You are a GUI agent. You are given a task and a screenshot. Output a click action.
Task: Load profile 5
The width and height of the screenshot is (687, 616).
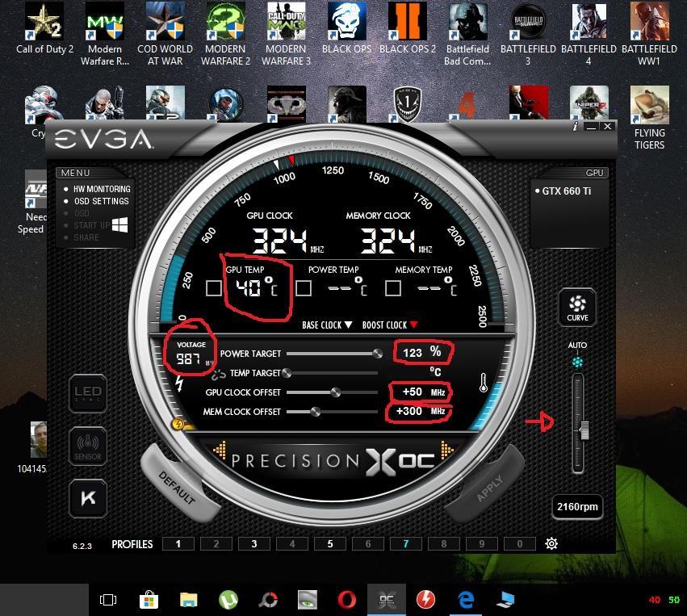pyautogui.click(x=330, y=543)
